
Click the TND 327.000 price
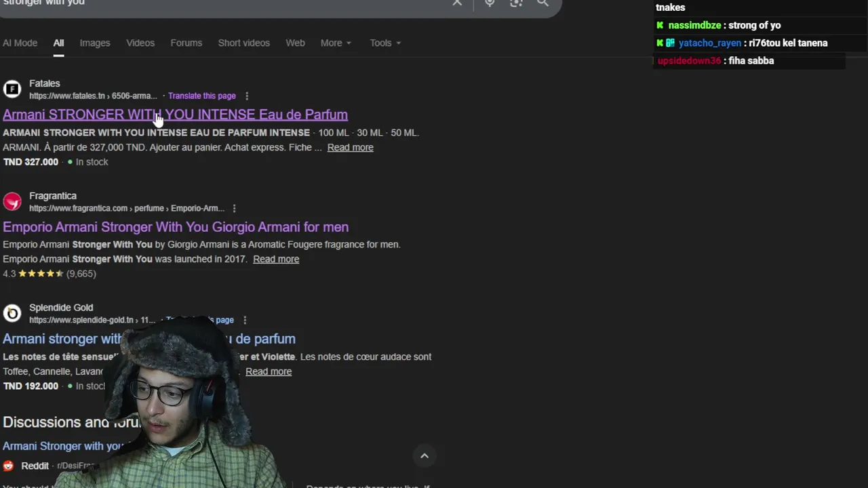[31, 162]
